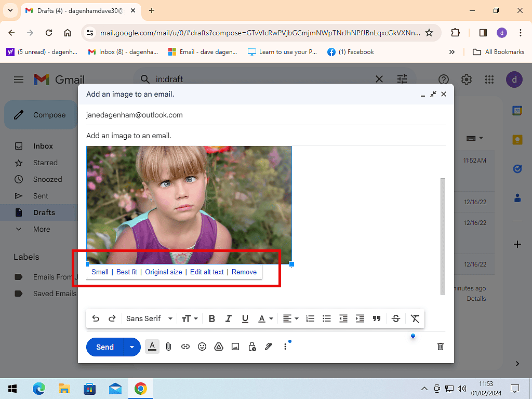The image size is (532, 399).
Task: Insert signature using the pen icon
Action: tap(269, 347)
